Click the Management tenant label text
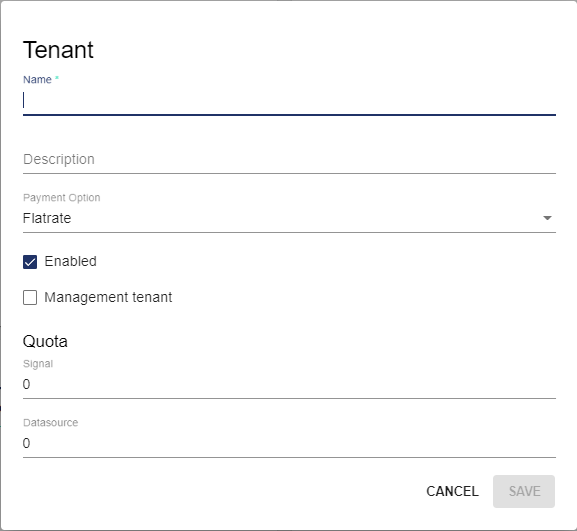 point(108,297)
